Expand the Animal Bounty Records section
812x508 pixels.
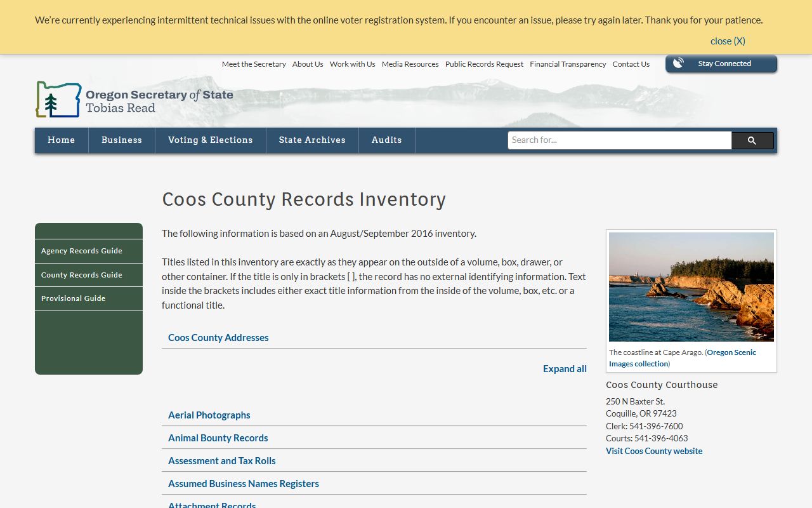click(x=374, y=438)
